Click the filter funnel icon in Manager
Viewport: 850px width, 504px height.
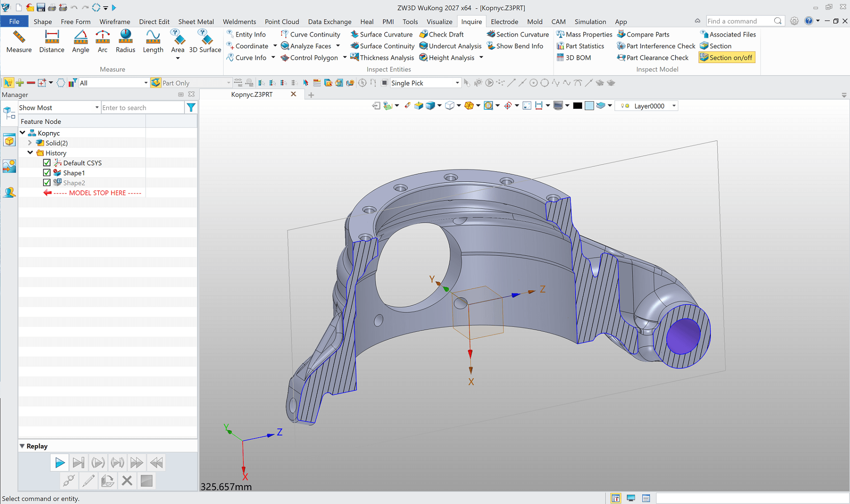click(x=191, y=108)
